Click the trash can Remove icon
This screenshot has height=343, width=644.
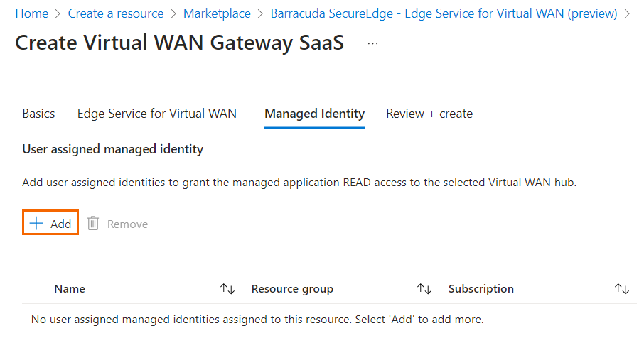(93, 224)
